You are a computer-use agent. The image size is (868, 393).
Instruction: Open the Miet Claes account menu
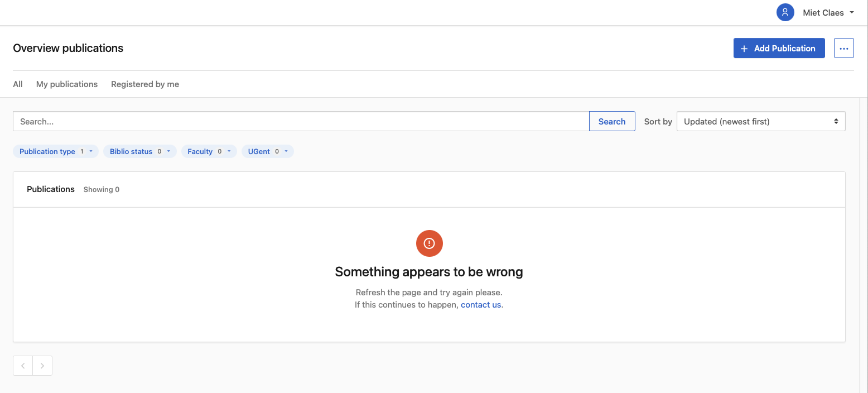[828, 13]
